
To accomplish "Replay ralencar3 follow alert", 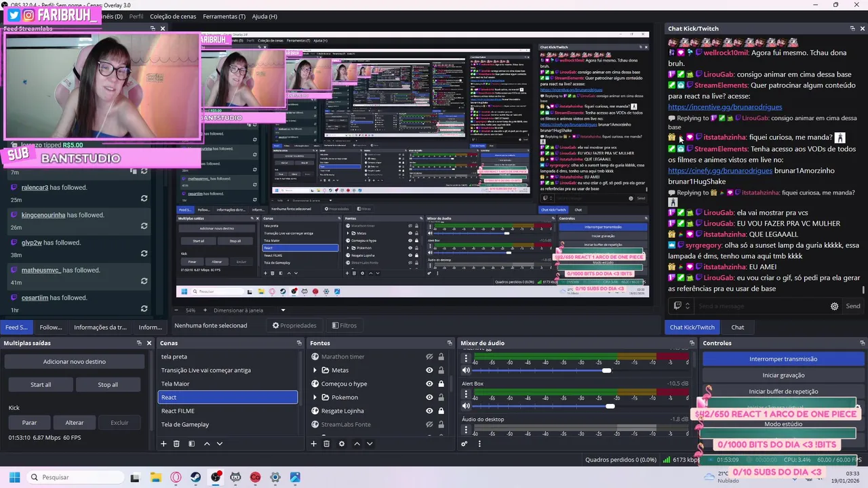I will click(144, 199).
